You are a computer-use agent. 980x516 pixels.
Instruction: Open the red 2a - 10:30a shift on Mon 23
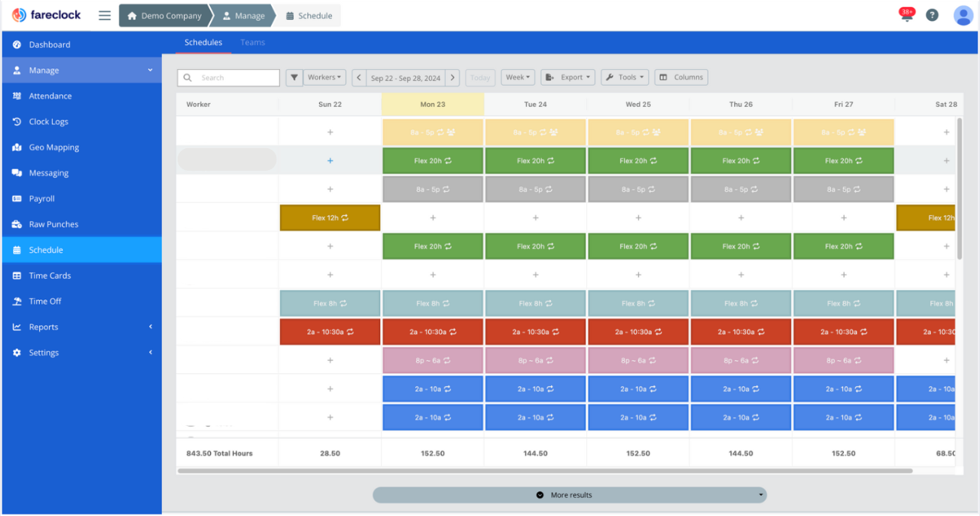(x=433, y=332)
